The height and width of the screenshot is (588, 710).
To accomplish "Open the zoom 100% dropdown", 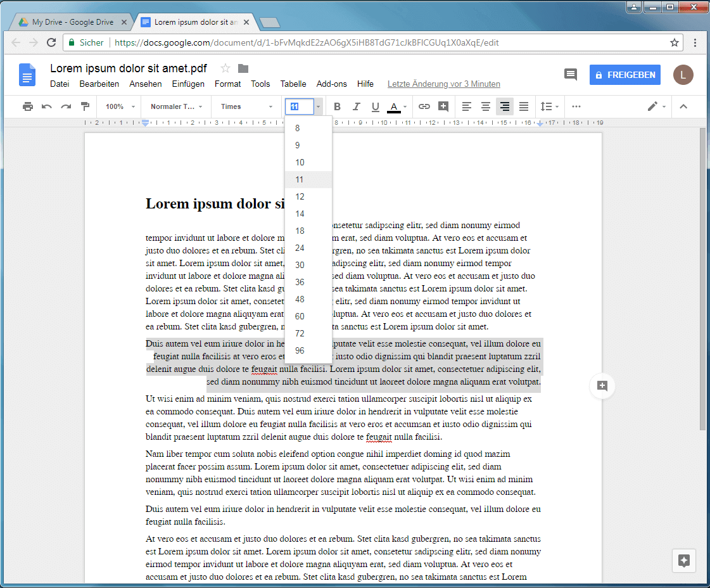I will pyautogui.click(x=120, y=106).
